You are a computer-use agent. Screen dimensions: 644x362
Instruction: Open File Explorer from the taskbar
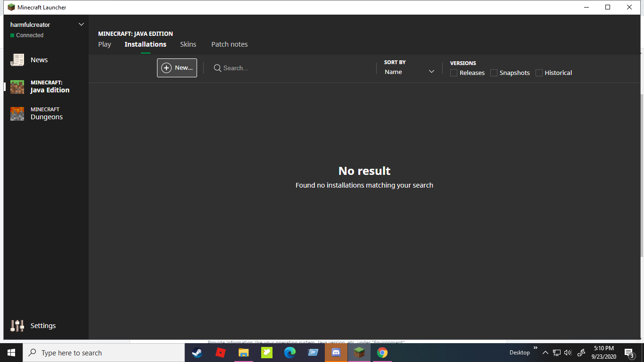pos(243,353)
